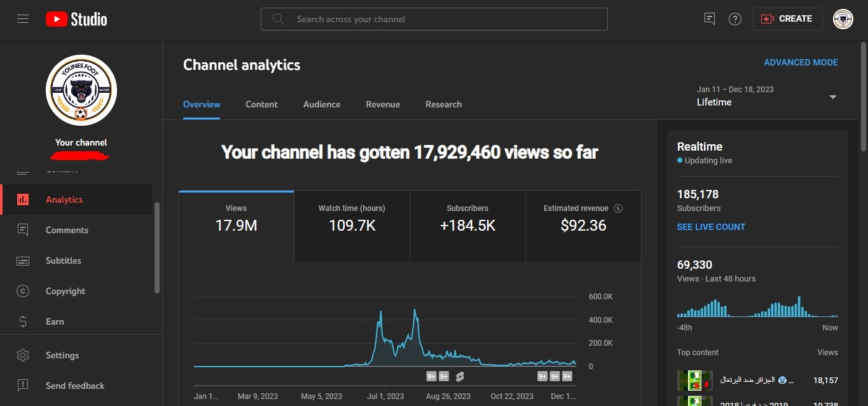The height and width of the screenshot is (406, 868).
Task: Open the hamburger navigation menu
Action: click(23, 19)
